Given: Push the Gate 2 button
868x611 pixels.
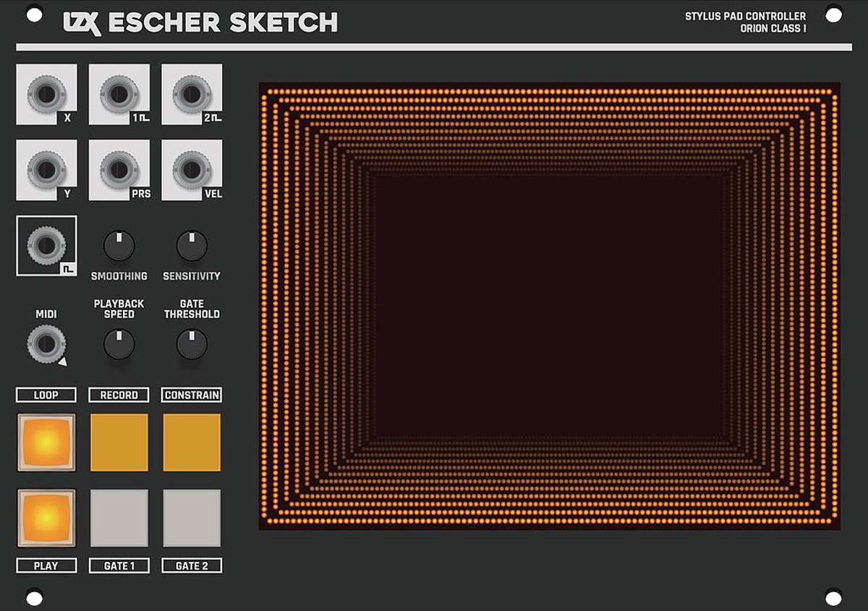Looking at the screenshot, I should pos(192,518).
